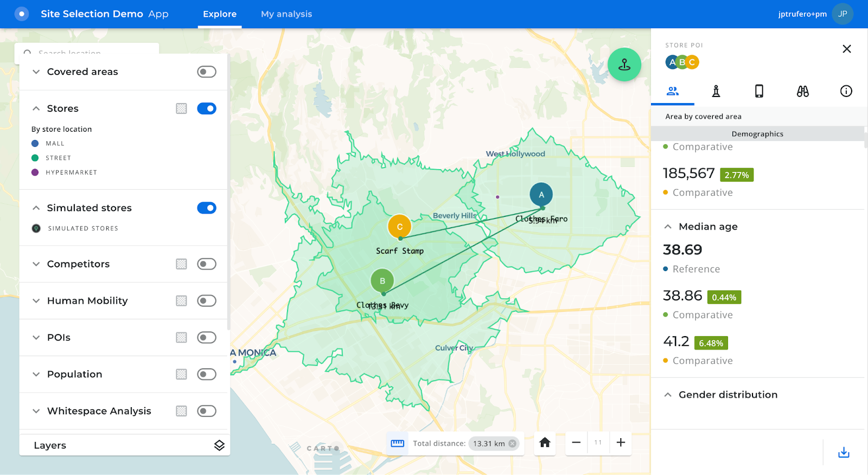Screen dimensions: 868x475
Task: Clear the 13.31 km total distance
Action: tap(512, 444)
